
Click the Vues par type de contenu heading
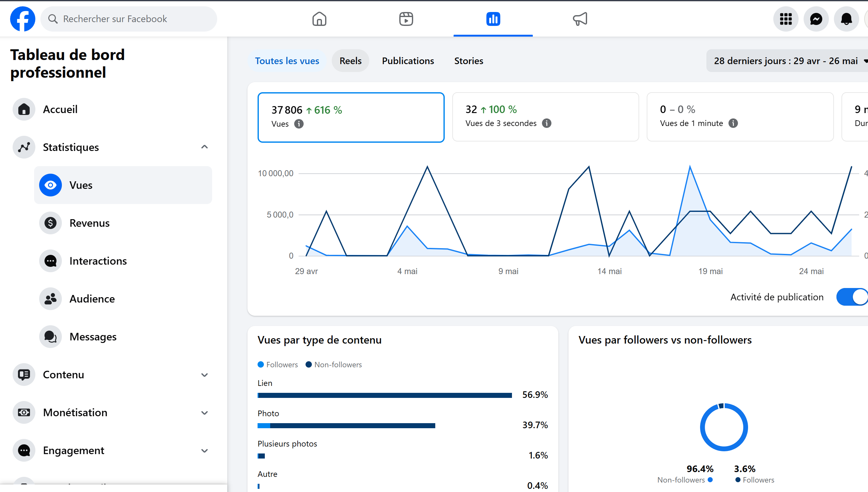click(319, 340)
